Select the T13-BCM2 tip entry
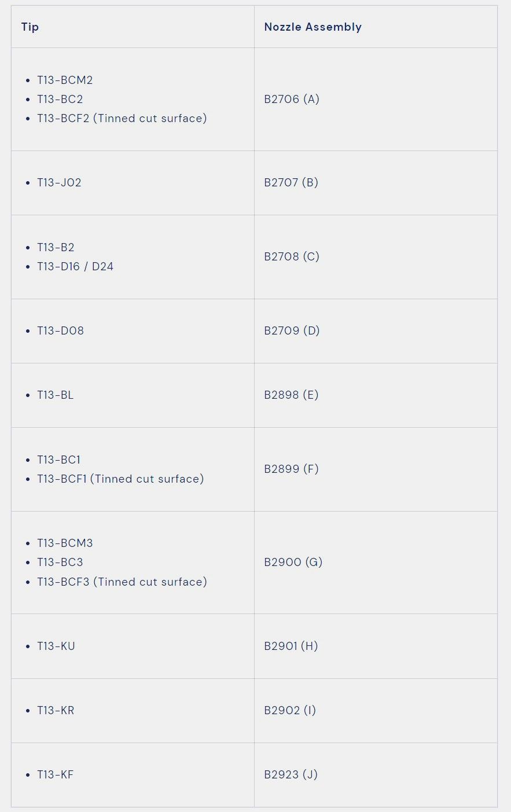The height and width of the screenshot is (812, 511). (65, 80)
